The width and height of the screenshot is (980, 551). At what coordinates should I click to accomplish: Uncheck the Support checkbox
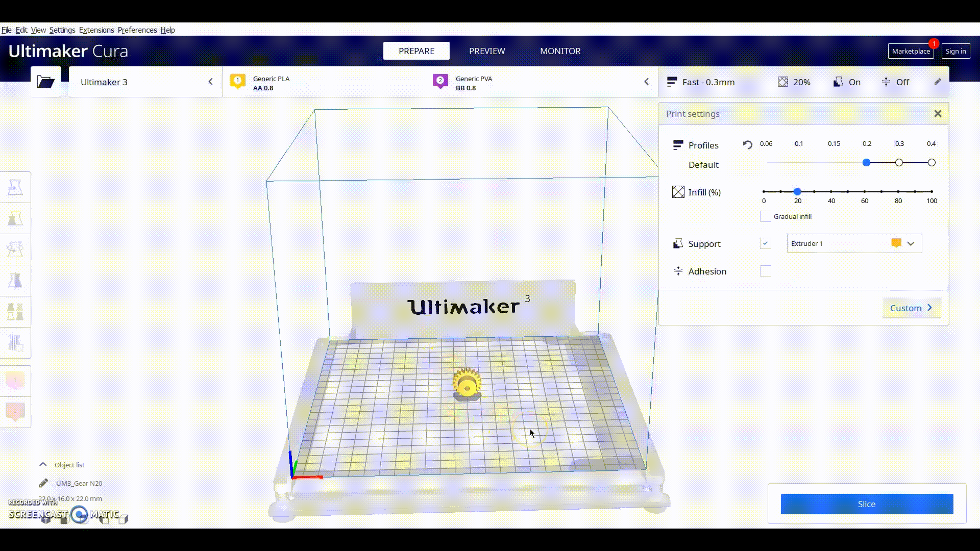tap(765, 243)
